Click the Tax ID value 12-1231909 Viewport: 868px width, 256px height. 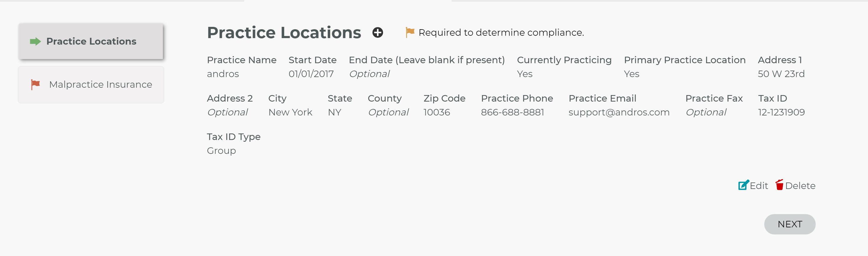[x=781, y=112]
